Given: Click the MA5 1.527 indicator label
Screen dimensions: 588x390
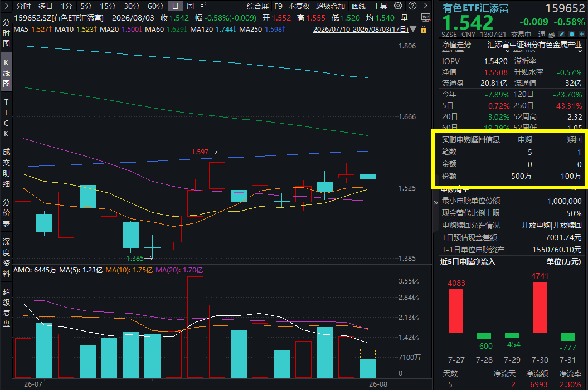Looking at the screenshot, I should [32, 29].
